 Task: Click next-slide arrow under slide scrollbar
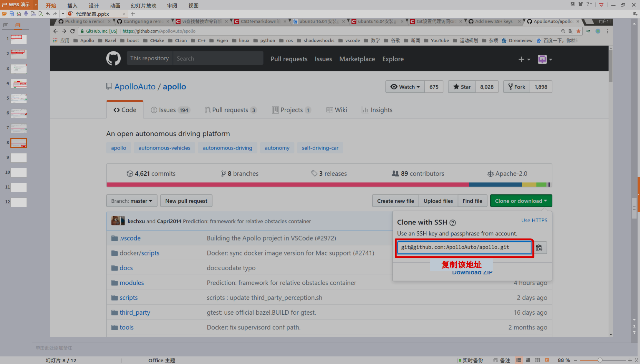point(634,333)
